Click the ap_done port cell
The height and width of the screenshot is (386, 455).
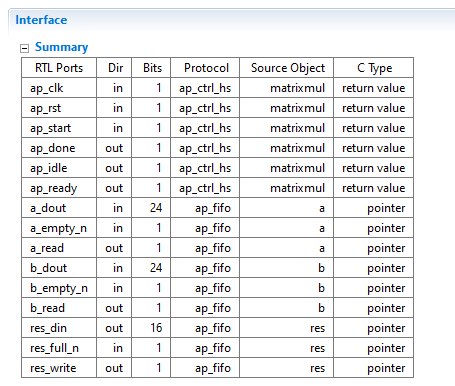point(59,148)
